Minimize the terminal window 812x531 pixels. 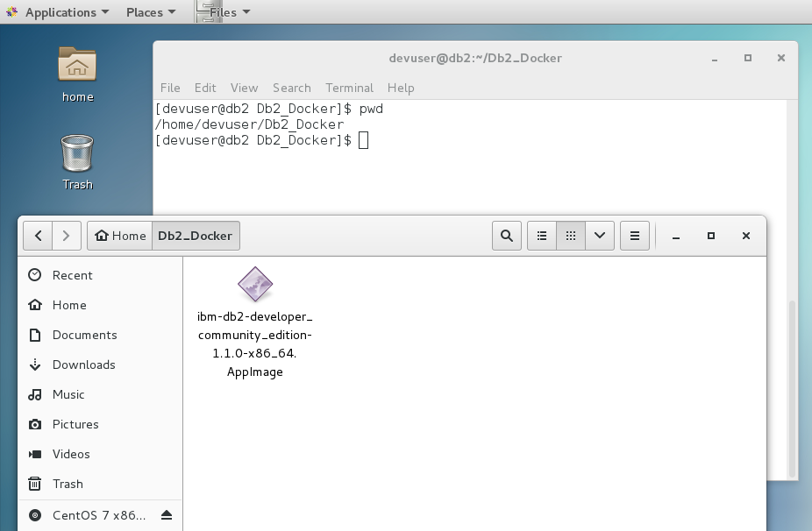(715, 59)
